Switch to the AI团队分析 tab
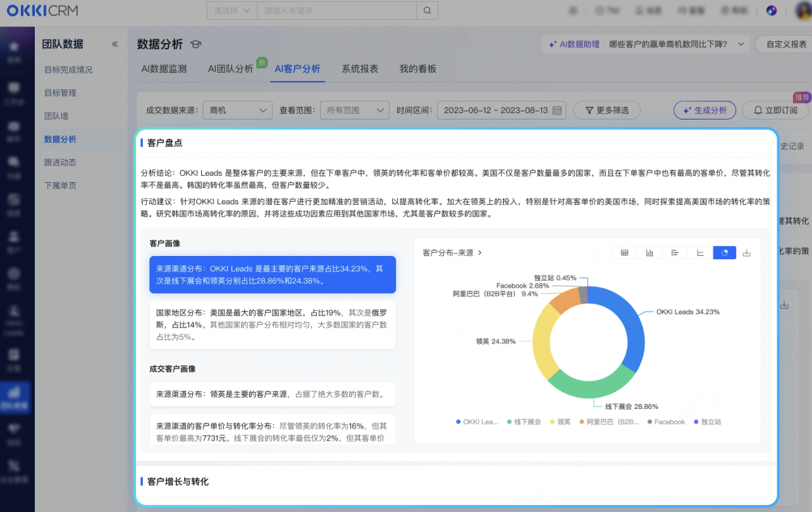 point(231,69)
